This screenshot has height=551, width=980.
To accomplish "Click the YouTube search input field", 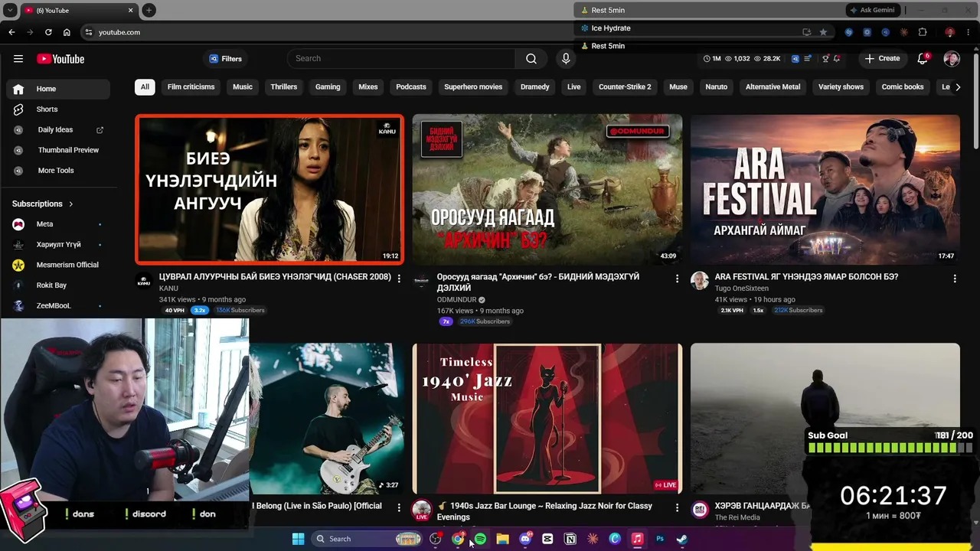I will 401,59.
